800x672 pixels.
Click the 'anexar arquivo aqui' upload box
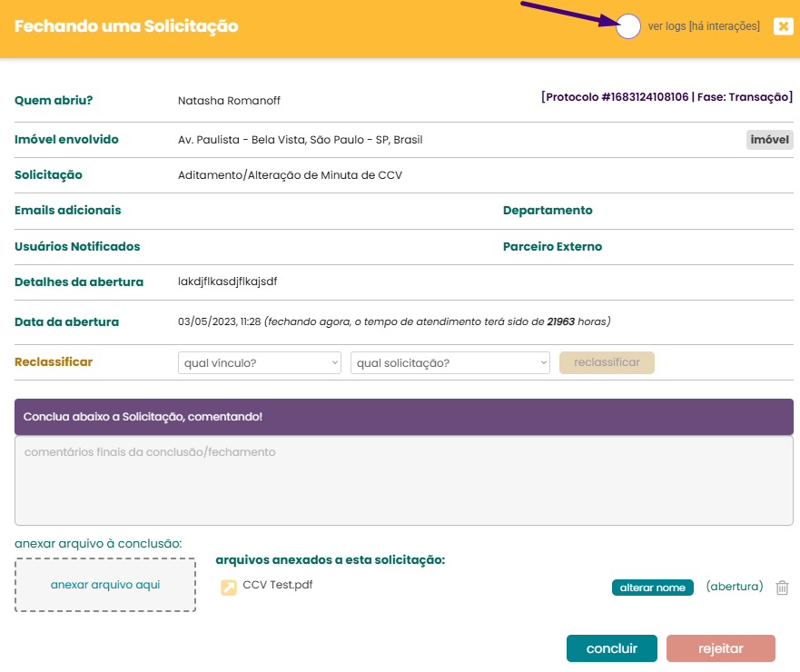pyautogui.click(x=105, y=585)
